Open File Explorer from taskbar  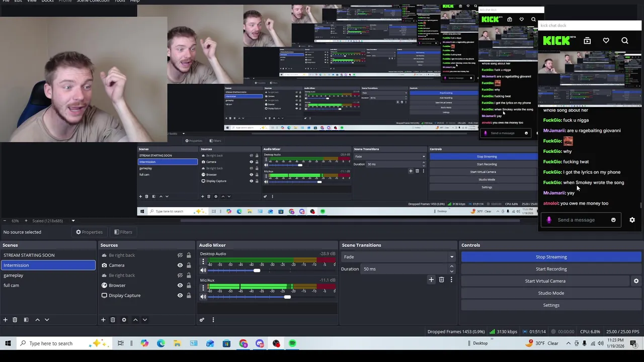(x=177, y=343)
